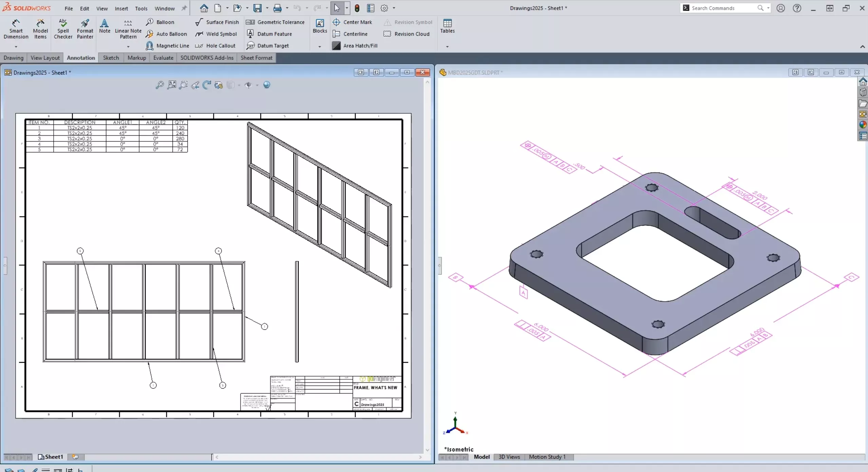Expand the Smart Dimension dropdown arrow

(16, 46)
